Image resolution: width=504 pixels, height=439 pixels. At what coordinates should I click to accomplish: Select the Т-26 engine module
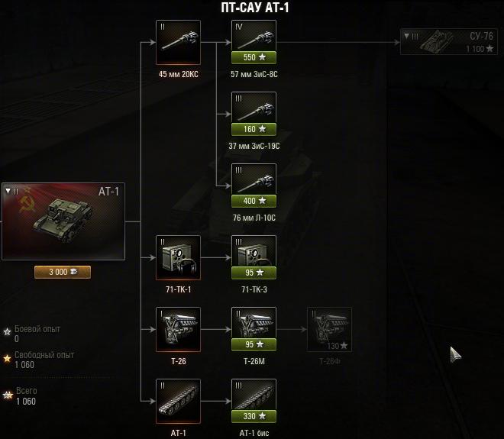(178, 329)
